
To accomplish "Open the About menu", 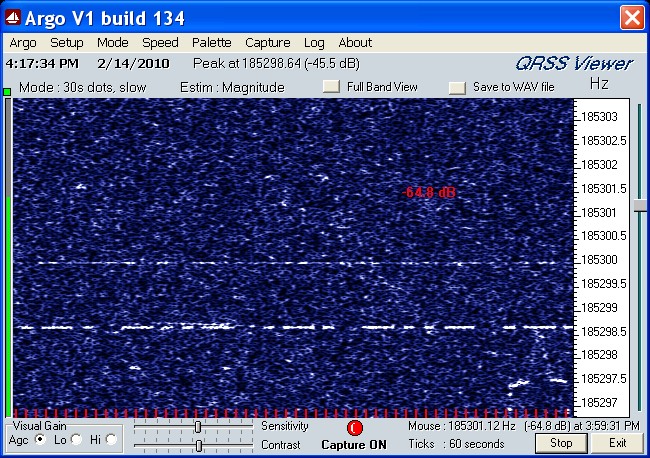I will [x=355, y=43].
